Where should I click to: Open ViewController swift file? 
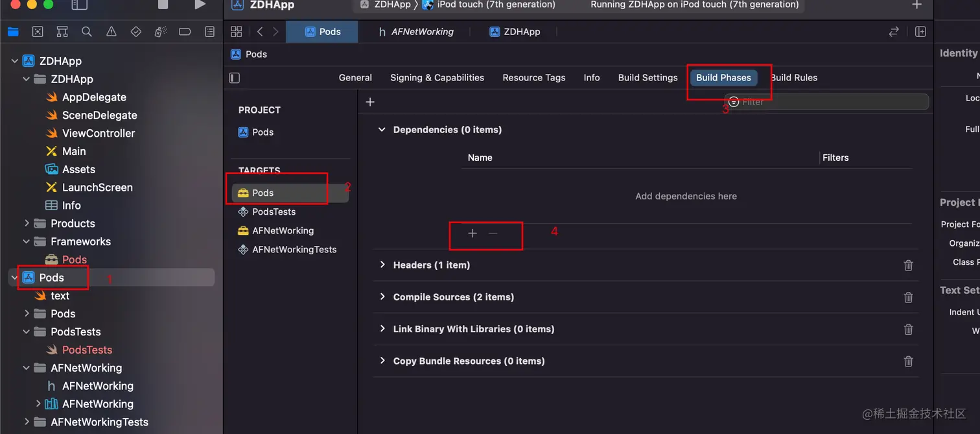tap(99, 133)
